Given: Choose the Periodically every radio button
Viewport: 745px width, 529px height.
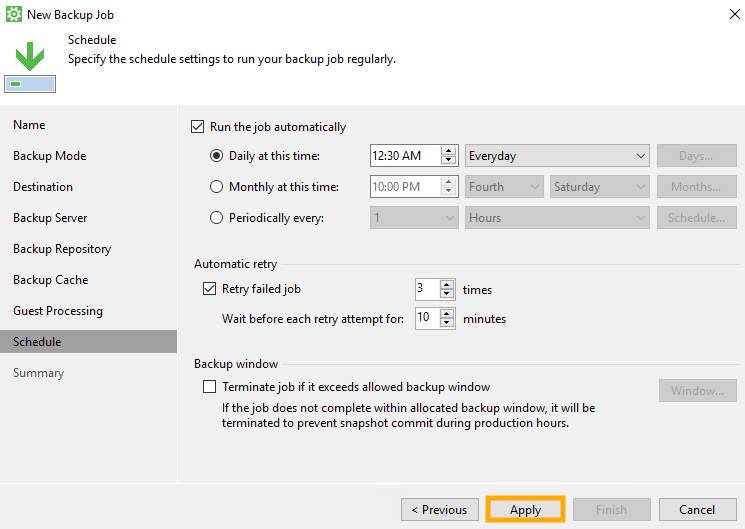Looking at the screenshot, I should click(x=217, y=218).
